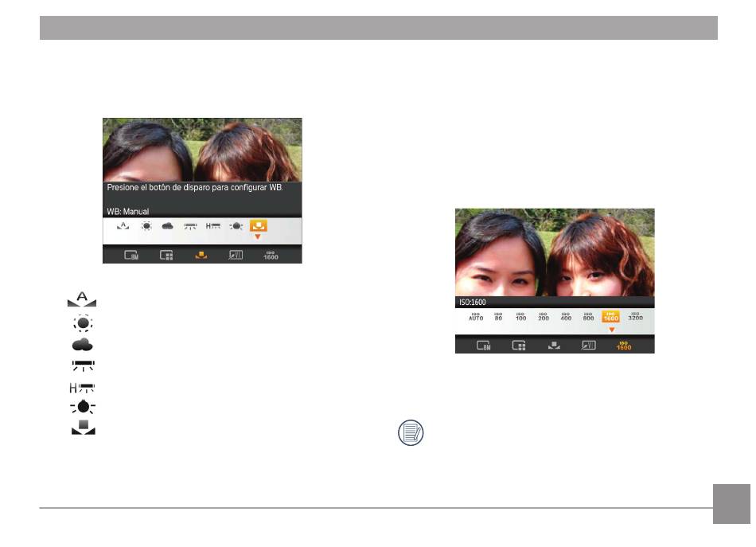Select ISO AUTO option
The width and height of the screenshot is (756, 547).
click(476, 316)
